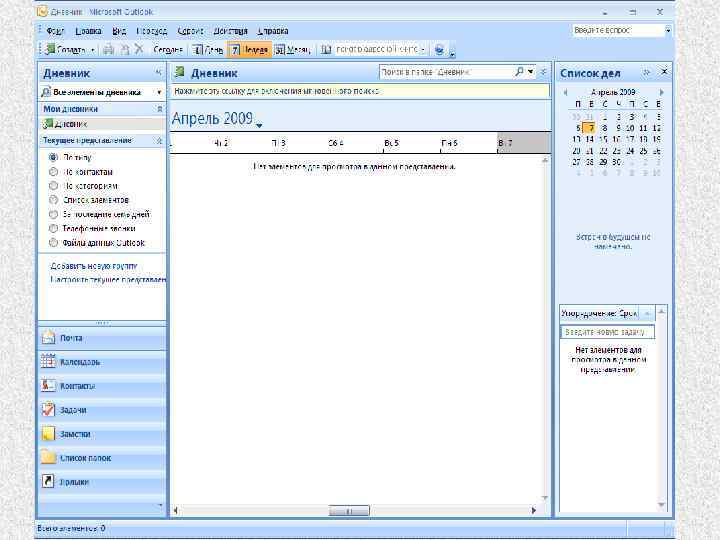Open the Правка menu
This screenshot has width=720, height=540.
pyautogui.click(x=88, y=31)
